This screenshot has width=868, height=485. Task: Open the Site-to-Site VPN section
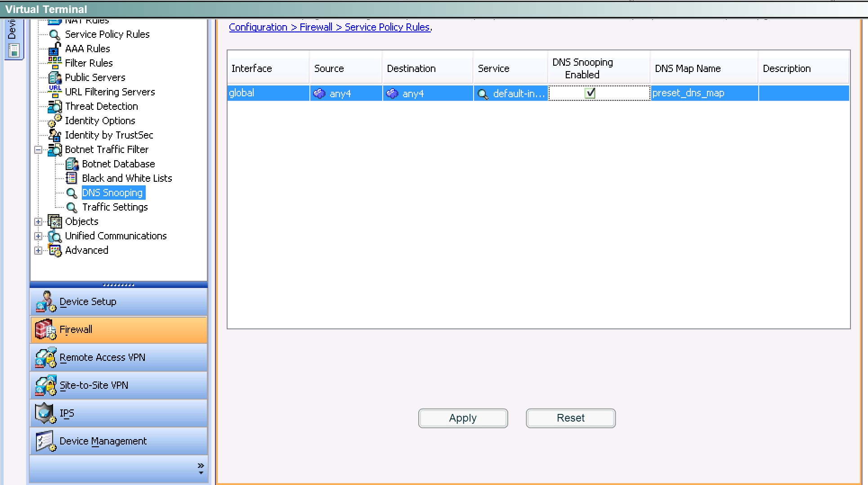[119, 385]
